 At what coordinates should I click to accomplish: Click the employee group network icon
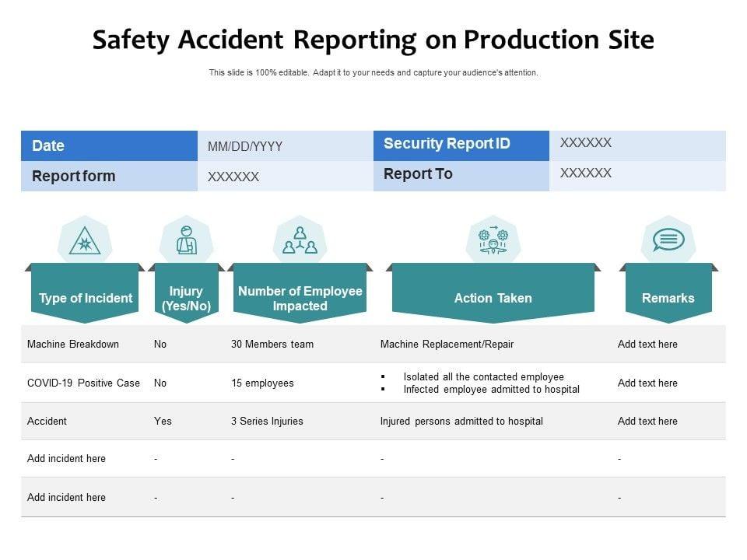(300, 240)
